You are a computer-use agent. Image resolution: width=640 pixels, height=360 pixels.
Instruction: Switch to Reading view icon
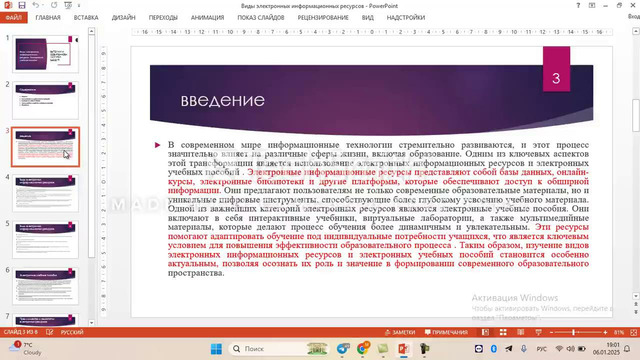tap(521, 332)
